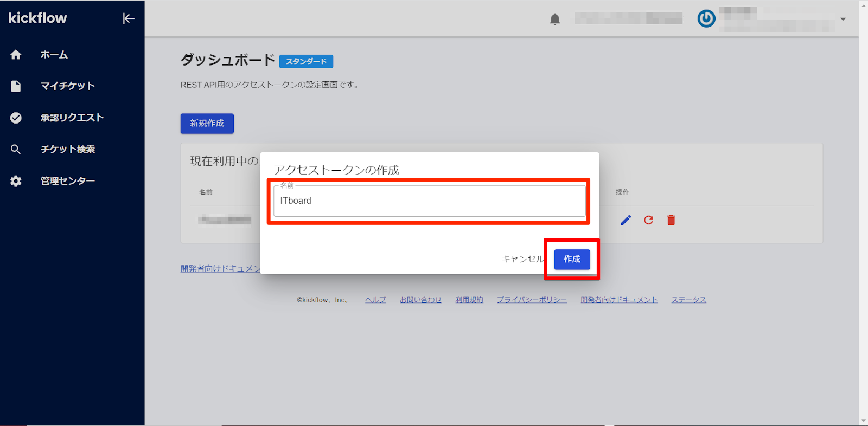
Task: Collapse the kickflow sidebar with arrow icon
Action: coord(128,18)
